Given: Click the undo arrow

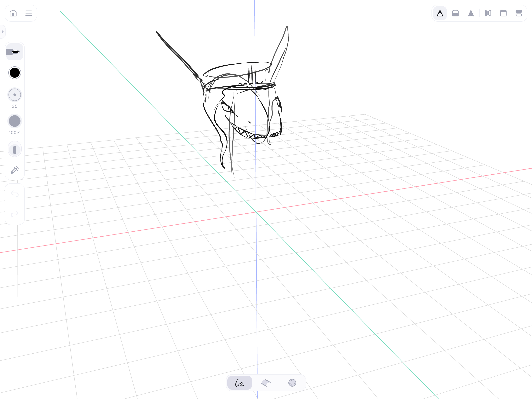Looking at the screenshot, I should pyautogui.click(x=15, y=194).
